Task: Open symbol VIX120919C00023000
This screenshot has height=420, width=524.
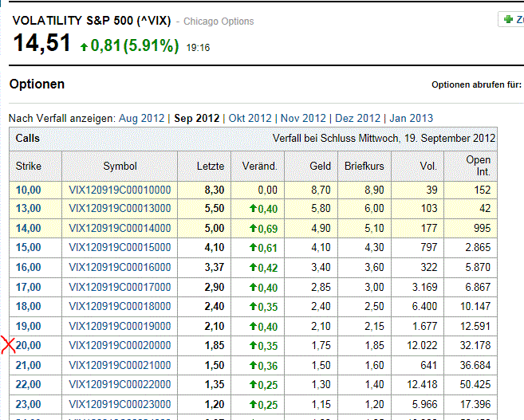Action: (x=120, y=404)
